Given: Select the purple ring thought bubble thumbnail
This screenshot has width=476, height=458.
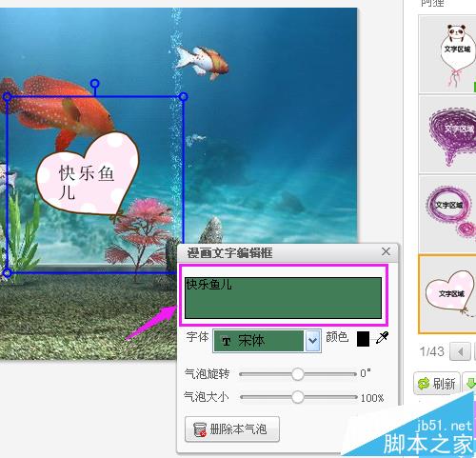Looking at the screenshot, I should [448, 214].
